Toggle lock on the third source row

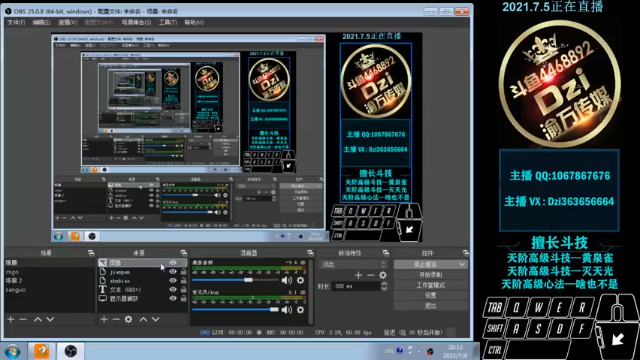pyautogui.click(x=184, y=280)
